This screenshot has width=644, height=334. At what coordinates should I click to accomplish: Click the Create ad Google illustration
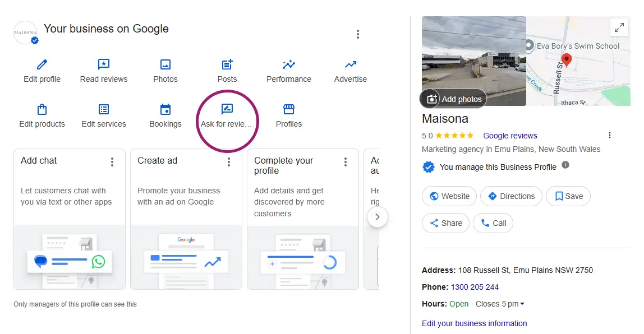186,258
